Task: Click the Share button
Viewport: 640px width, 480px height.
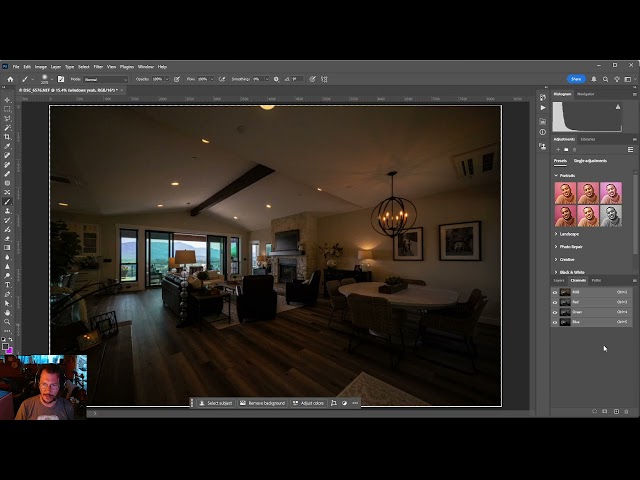Action: click(x=576, y=79)
